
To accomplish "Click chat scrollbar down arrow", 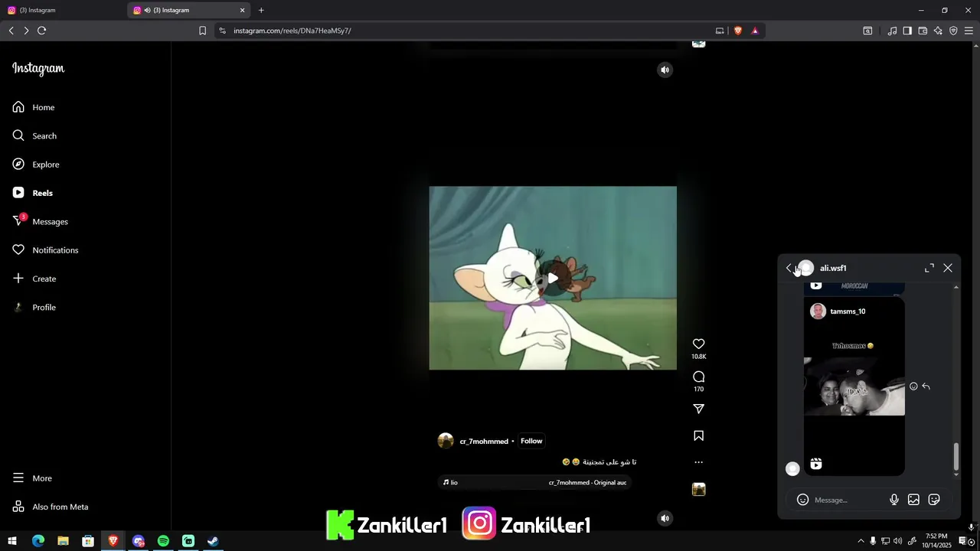I will [x=955, y=475].
